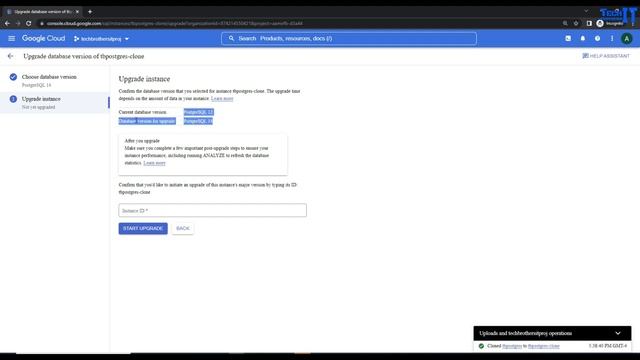
Task: Click the START UPGRADE button
Action: [x=143, y=228]
